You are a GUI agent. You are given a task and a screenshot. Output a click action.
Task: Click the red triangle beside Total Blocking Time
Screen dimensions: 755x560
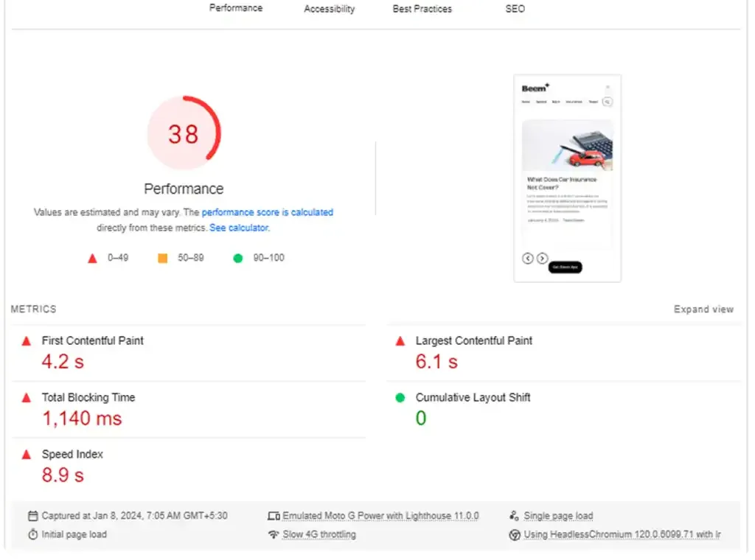point(27,398)
